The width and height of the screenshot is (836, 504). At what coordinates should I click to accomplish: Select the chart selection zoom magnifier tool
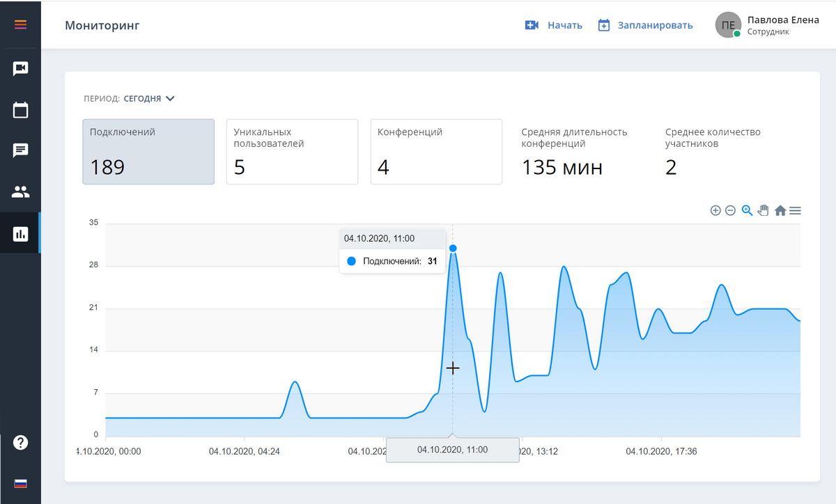coord(747,210)
